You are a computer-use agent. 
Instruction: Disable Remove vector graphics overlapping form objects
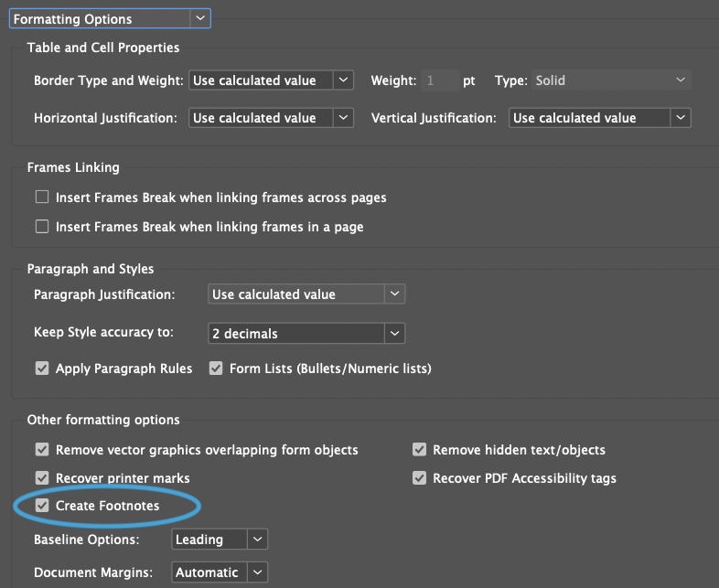tap(42, 450)
